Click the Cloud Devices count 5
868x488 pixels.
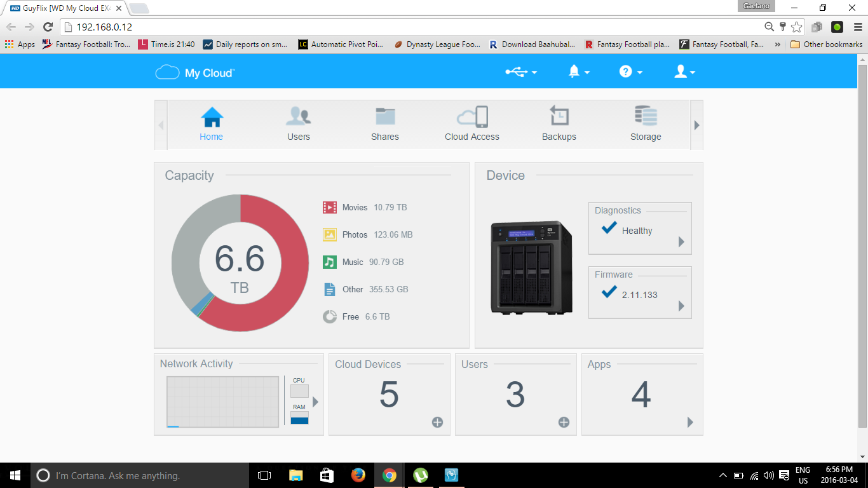click(389, 395)
